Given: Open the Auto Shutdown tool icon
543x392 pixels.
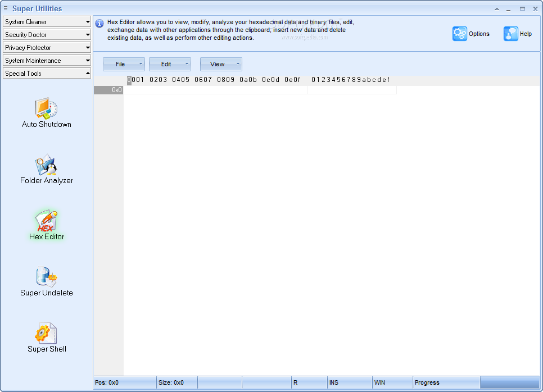Looking at the screenshot, I should tap(46, 108).
